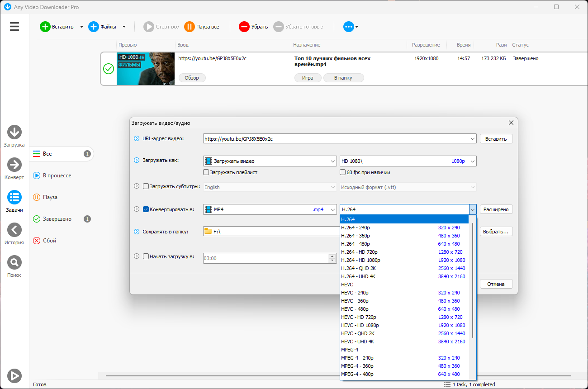Image resolution: width=588 pixels, height=389 pixels.
Task: Open MP4 format dropdown
Action: (x=332, y=209)
